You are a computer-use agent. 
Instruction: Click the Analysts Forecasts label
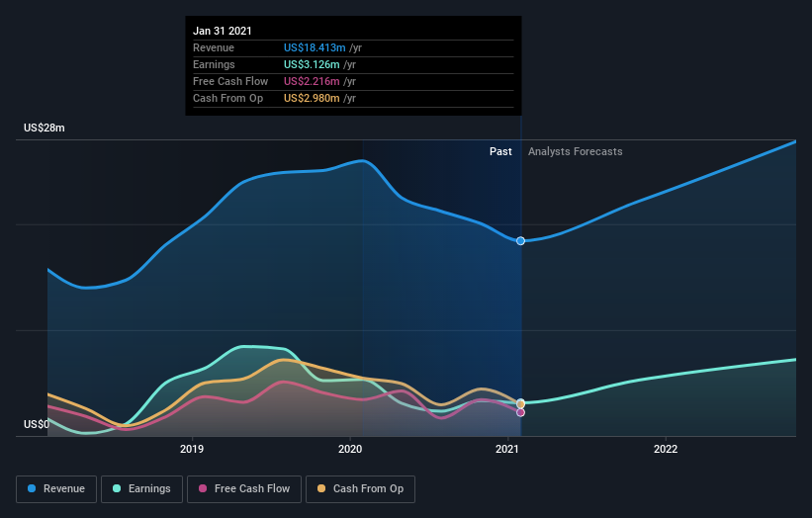(x=576, y=151)
